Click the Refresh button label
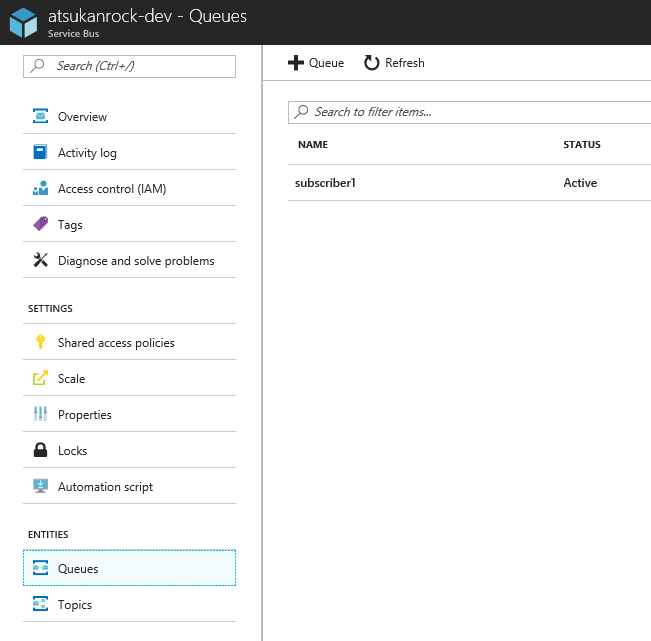The height and width of the screenshot is (641, 651). coord(405,63)
